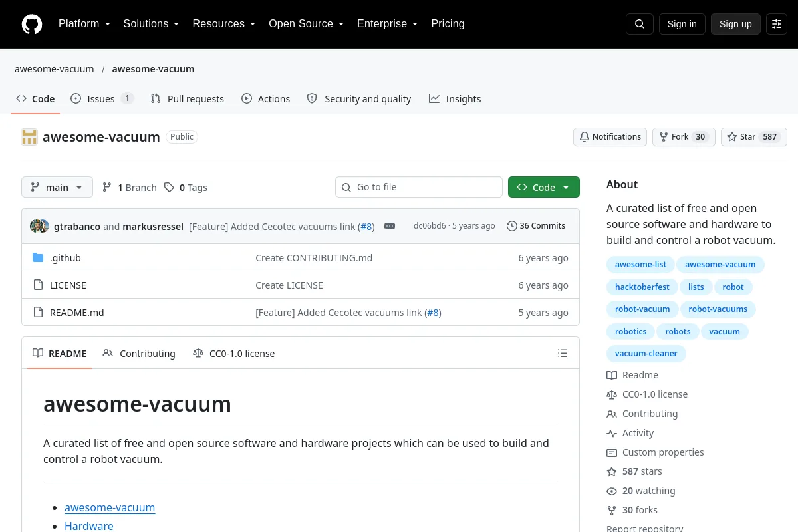Open Security and quality tab

tap(359, 99)
